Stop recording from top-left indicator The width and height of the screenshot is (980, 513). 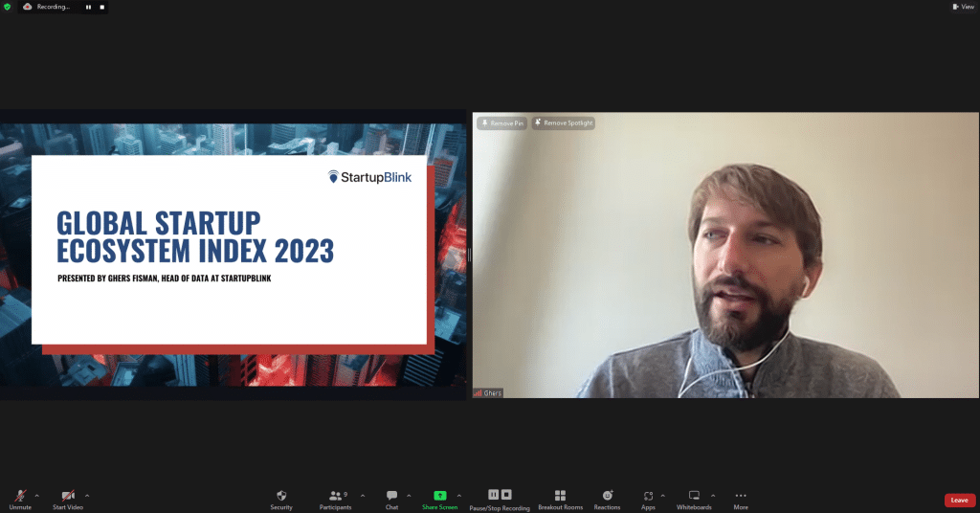point(101,7)
